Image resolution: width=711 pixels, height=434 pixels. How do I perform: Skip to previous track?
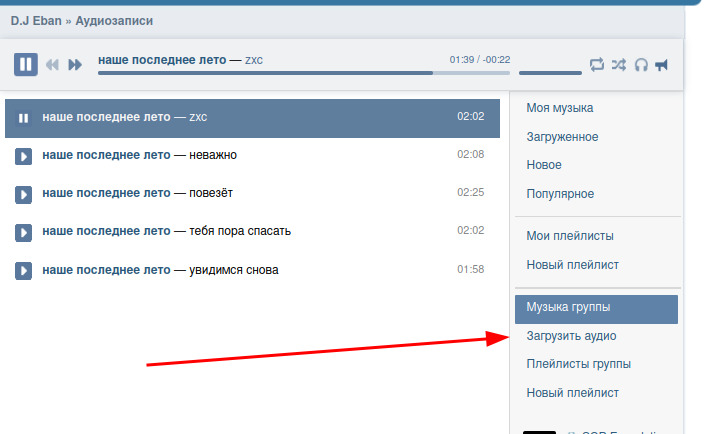tap(53, 65)
